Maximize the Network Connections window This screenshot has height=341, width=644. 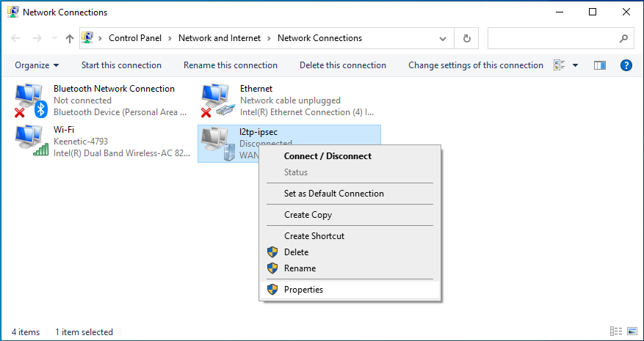click(593, 12)
